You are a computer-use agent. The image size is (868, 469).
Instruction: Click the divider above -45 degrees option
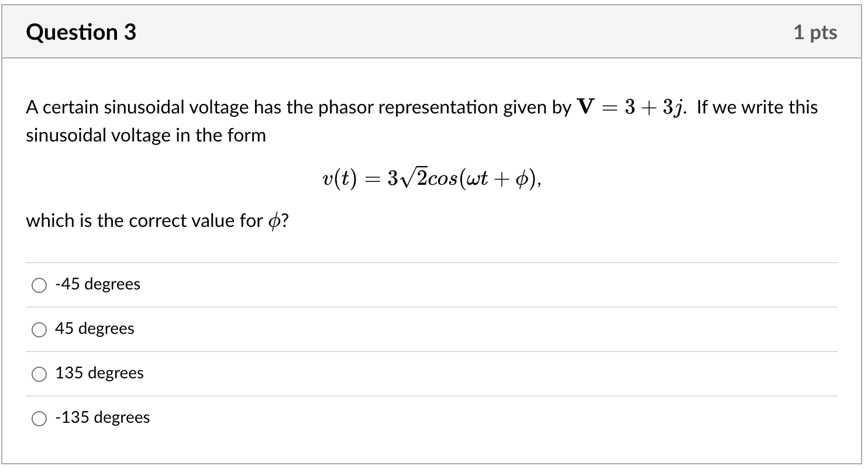[x=434, y=262]
